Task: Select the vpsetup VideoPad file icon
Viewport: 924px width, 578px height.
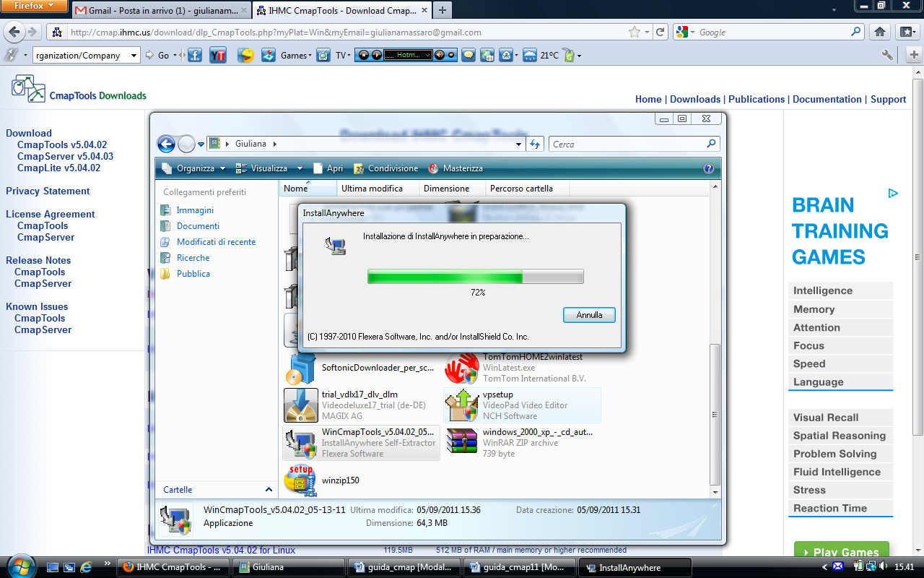Action: (x=462, y=405)
